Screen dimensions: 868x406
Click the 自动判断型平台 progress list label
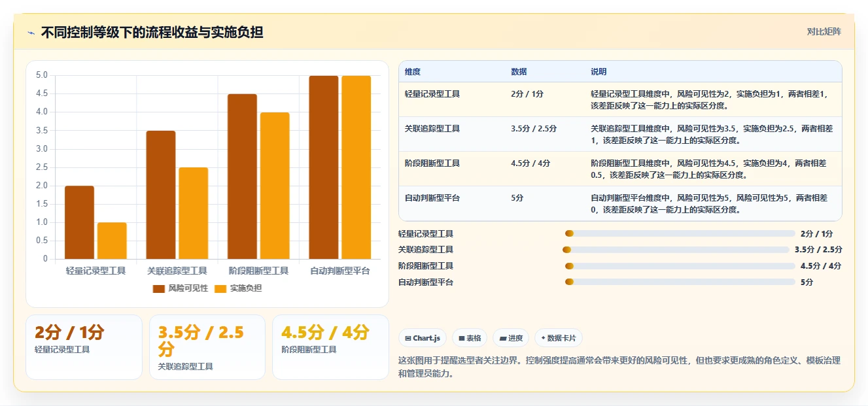[x=426, y=282]
